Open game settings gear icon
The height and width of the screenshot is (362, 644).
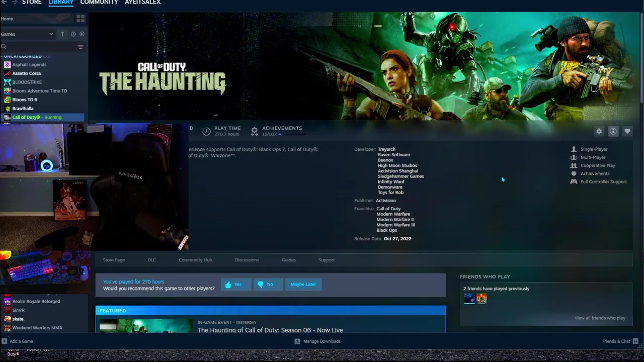[599, 131]
